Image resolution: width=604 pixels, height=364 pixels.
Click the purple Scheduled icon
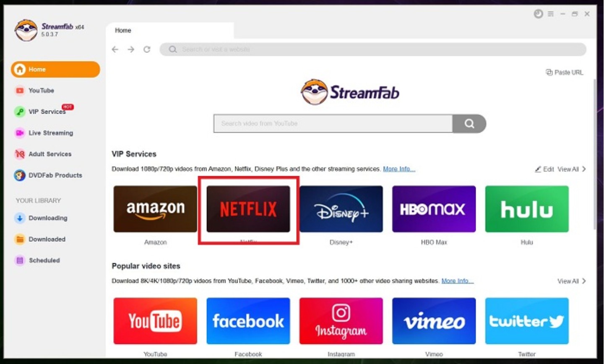pyautogui.click(x=20, y=260)
